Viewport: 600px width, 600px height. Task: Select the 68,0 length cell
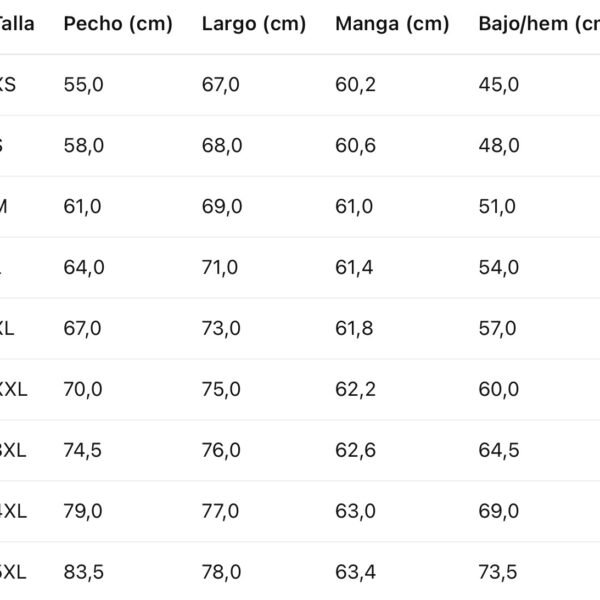pyautogui.click(x=222, y=145)
